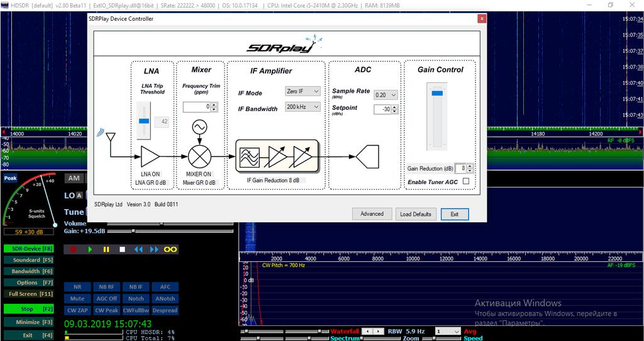Select AM demodulation mode
This screenshot has width=644, height=341.
[x=74, y=178]
